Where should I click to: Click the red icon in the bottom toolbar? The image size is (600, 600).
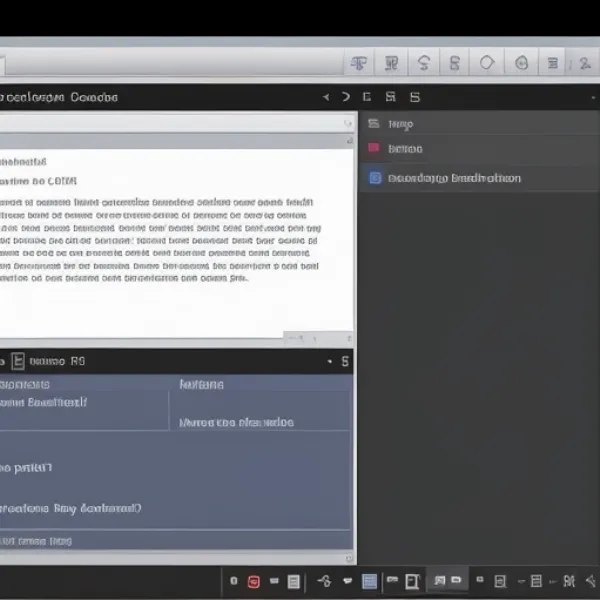pyautogui.click(x=254, y=582)
